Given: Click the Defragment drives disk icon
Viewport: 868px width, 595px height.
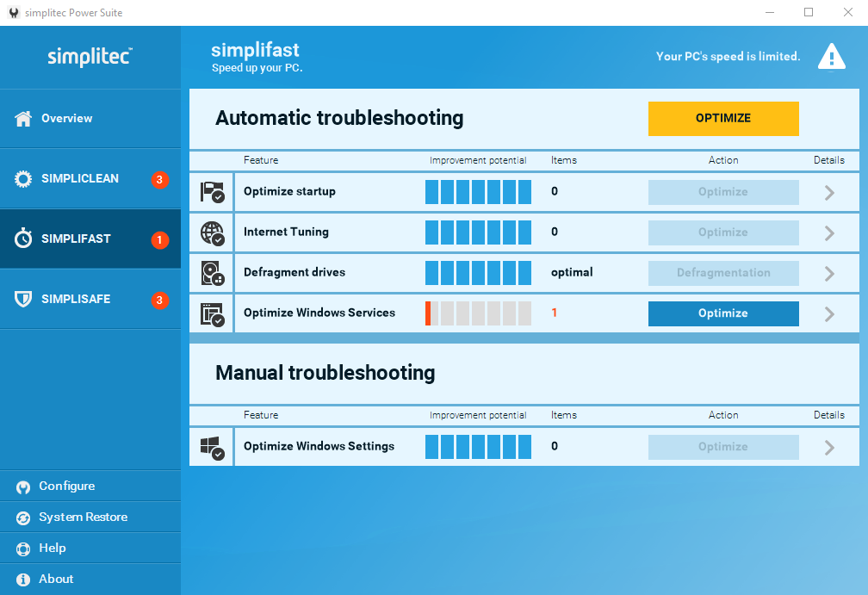Looking at the screenshot, I should [212, 273].
